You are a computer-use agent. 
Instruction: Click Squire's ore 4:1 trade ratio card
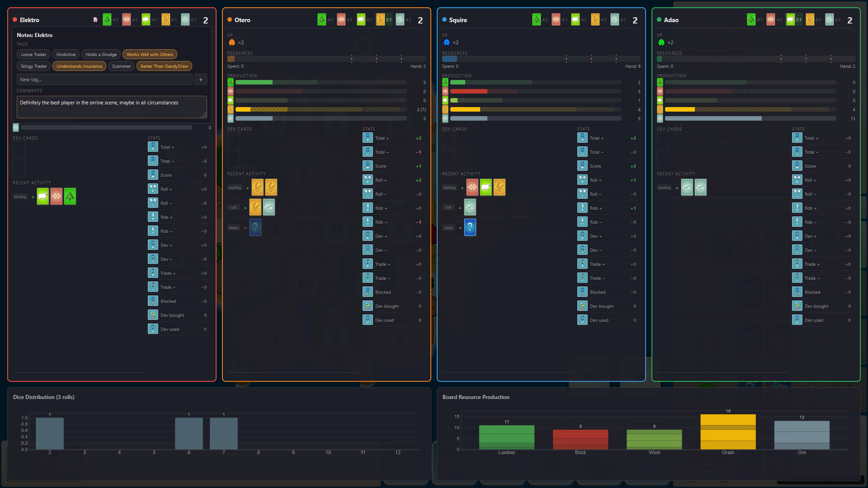click(615, 19)
